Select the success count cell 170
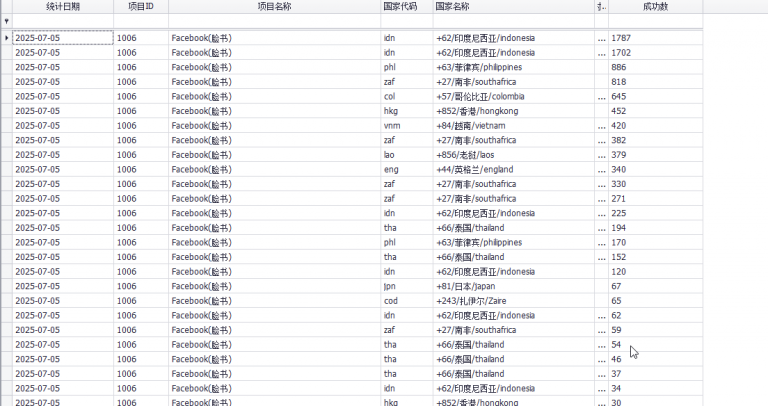The height and width of the screenshot is (406, 768). tap(656, 242)
